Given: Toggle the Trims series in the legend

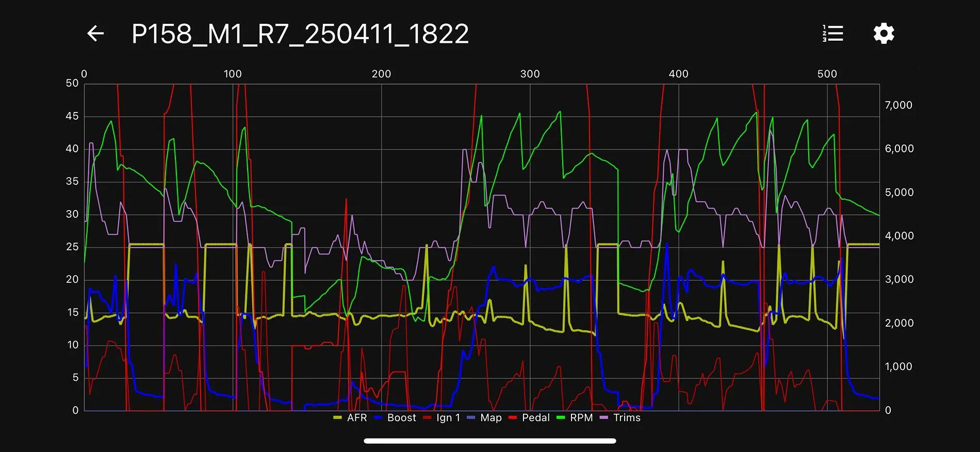Looking at the screenshot, I should point(620,417).
